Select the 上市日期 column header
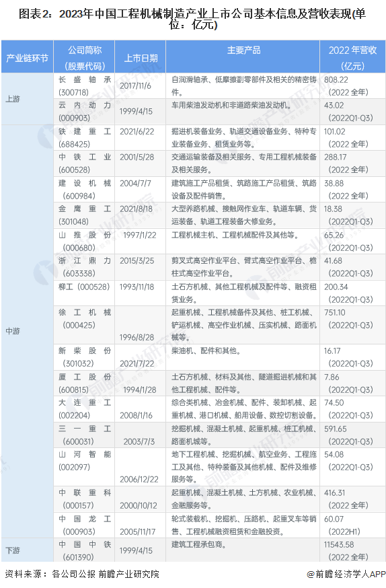This screenshot has width=386, height=588. (141, 57)
